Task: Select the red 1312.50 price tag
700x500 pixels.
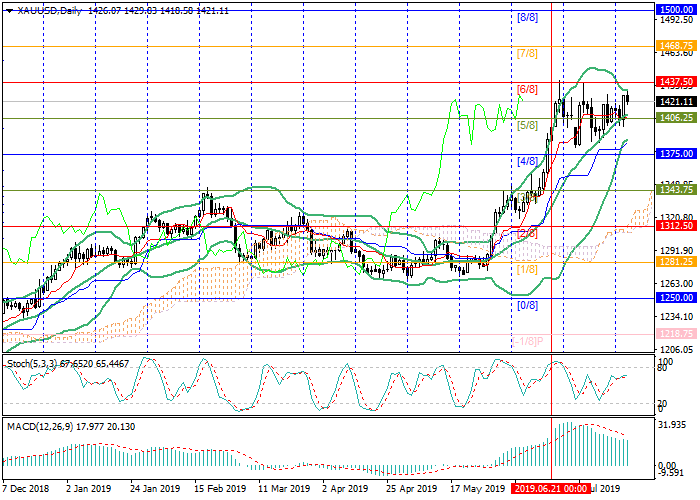Action: [x=676, y=226]
